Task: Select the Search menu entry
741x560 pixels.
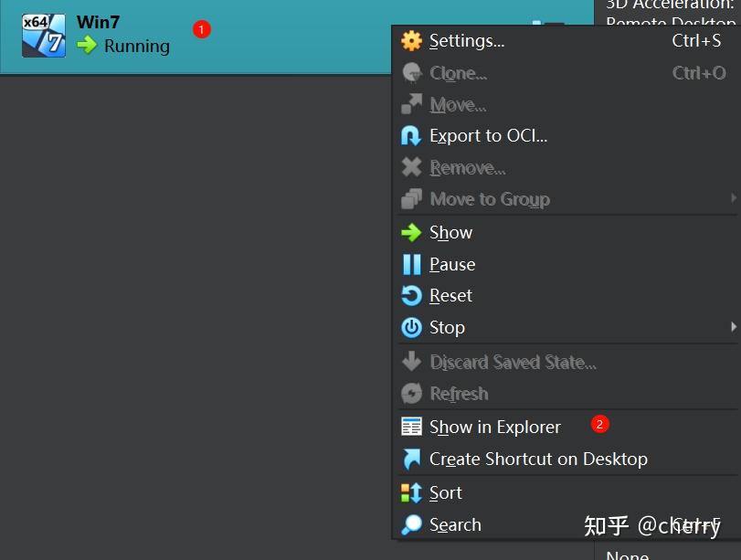Action: click(566, 524)
